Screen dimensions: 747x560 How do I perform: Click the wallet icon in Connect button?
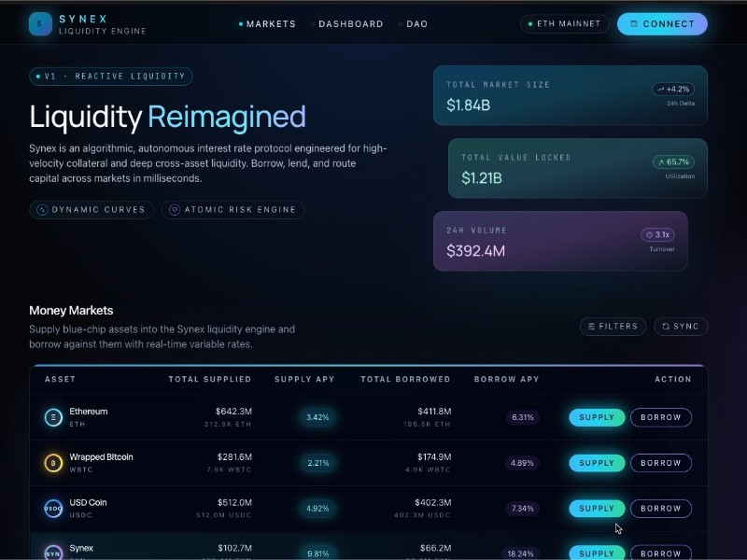(634, 24)
